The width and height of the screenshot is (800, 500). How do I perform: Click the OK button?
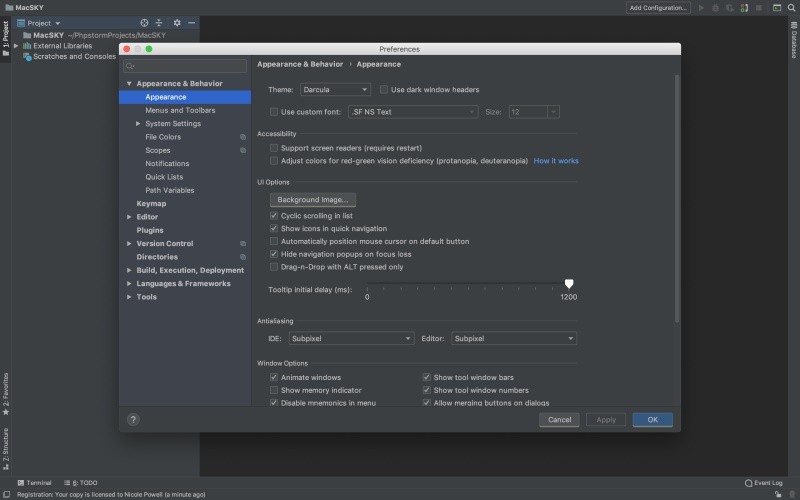[653, 419]
